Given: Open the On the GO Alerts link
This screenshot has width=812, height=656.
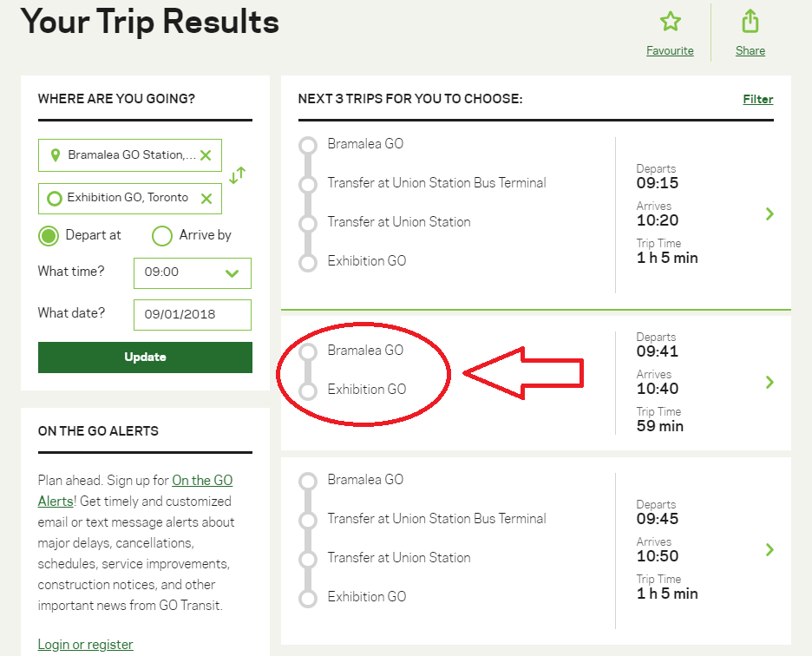Looking at the screenshot, I should coord(135,490).
